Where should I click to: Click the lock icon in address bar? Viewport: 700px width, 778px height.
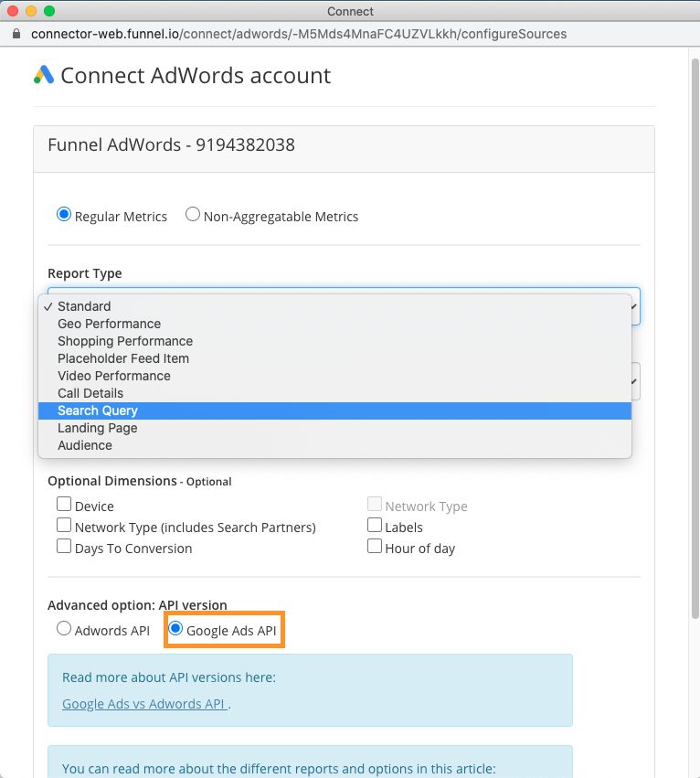(x=16, y=34)
